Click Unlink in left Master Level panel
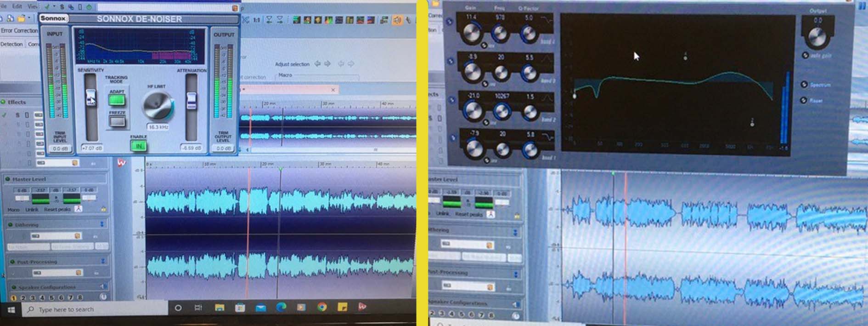 pyautogui.click(x=32, y=210)
